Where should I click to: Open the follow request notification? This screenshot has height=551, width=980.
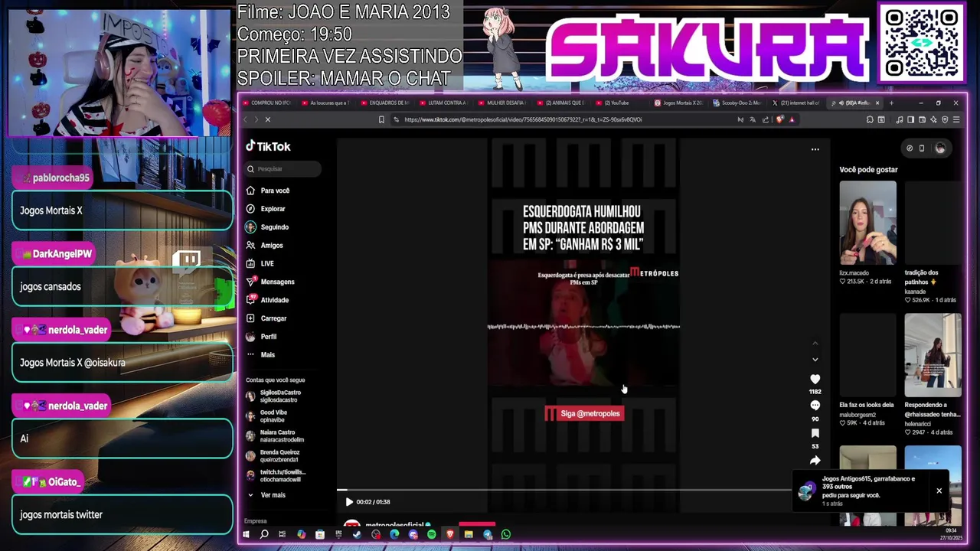click(861, 491)
